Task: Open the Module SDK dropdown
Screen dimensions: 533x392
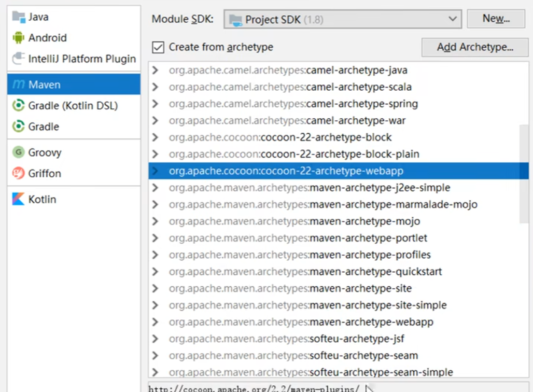Action: [343, 19]
